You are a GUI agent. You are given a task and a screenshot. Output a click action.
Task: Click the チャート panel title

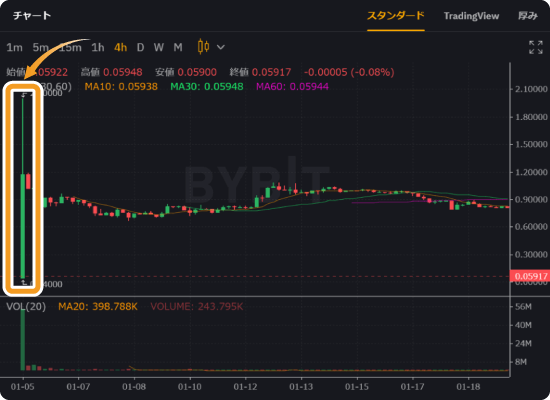tap(32, 16)
